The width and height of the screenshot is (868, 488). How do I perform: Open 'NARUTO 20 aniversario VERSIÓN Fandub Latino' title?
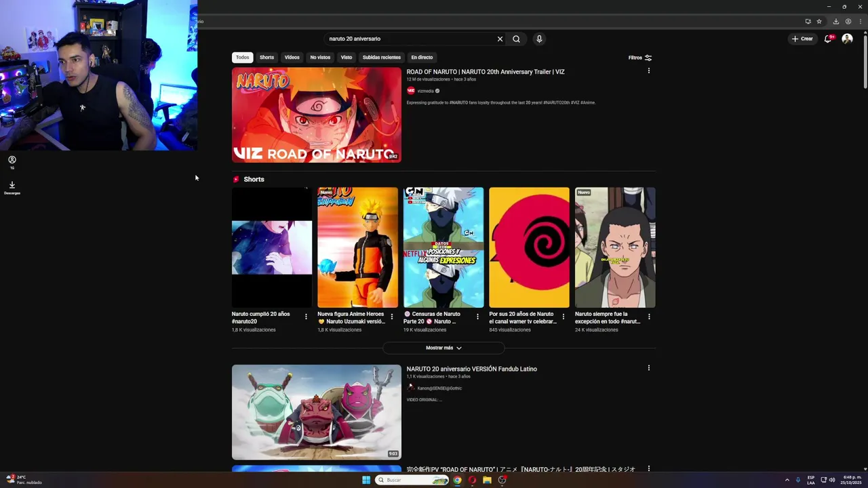tap(472, 369)
